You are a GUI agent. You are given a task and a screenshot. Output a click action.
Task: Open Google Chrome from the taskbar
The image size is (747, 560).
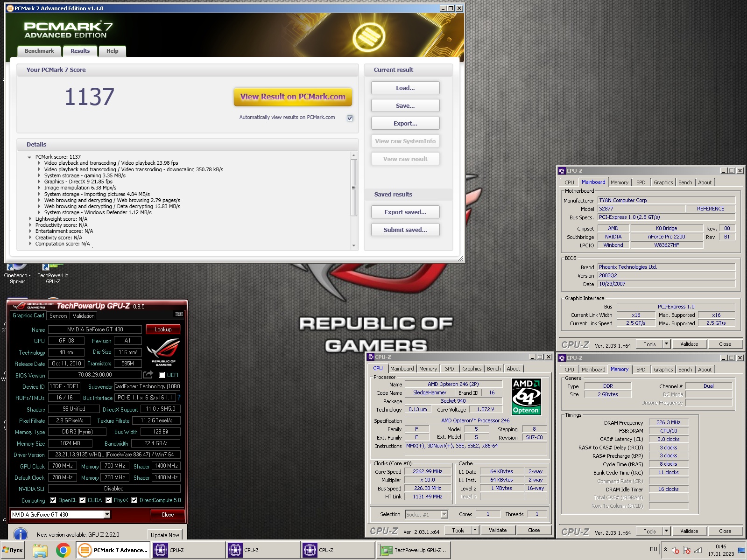63,550
